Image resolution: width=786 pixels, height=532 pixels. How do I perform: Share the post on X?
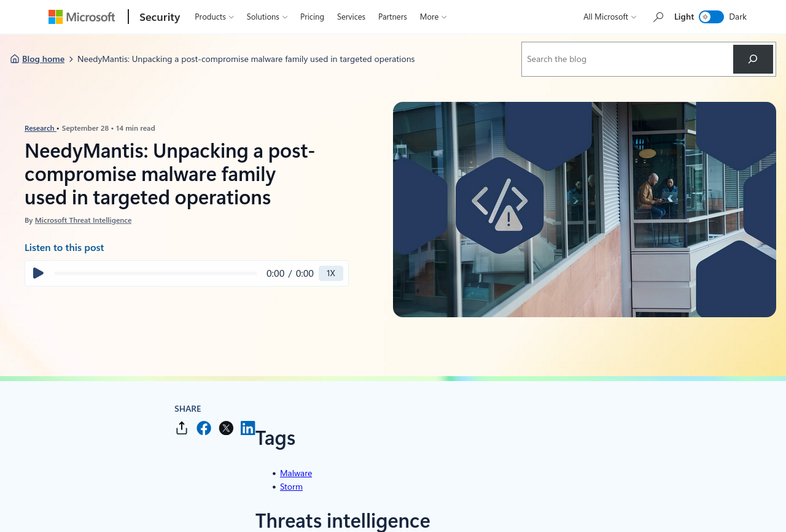coord(226,428)
